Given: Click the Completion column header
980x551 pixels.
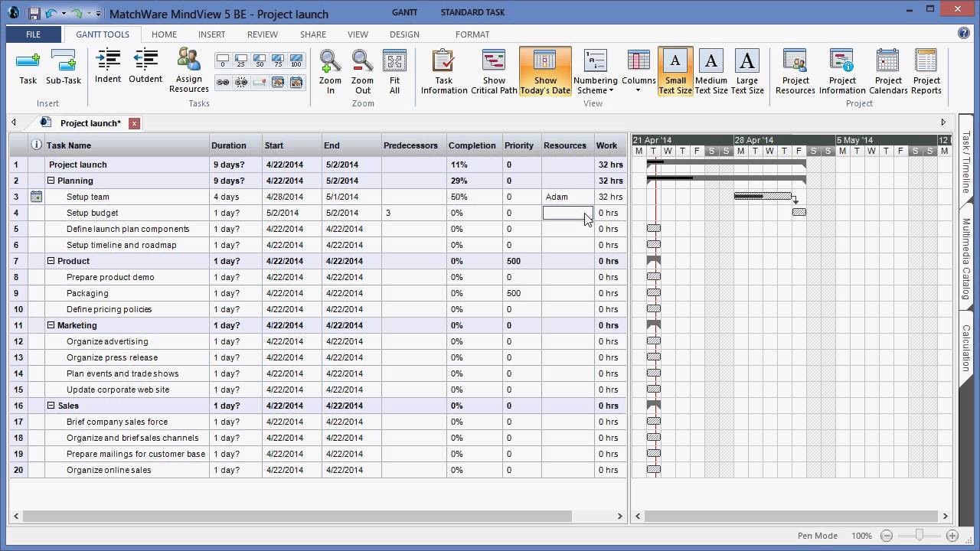Looking at the screenshot, I should (475, 145).
